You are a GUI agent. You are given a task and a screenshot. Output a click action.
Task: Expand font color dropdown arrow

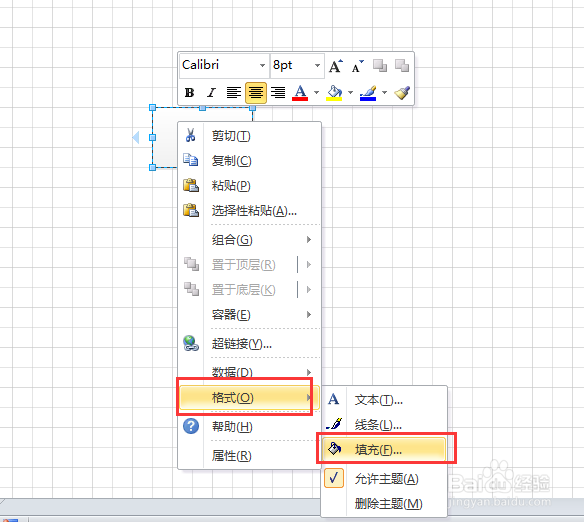click(316, 92)
